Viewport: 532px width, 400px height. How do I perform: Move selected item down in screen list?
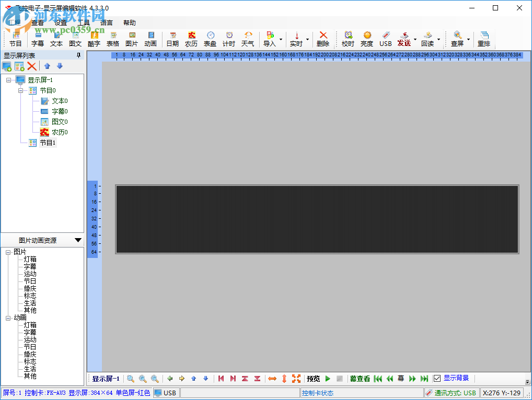(x=60, y=66)
